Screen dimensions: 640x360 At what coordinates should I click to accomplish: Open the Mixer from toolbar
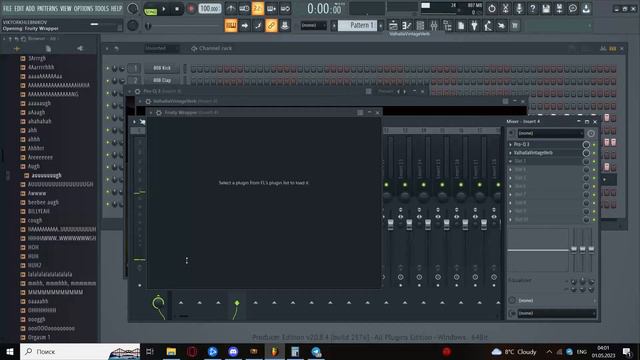(434, 26)
